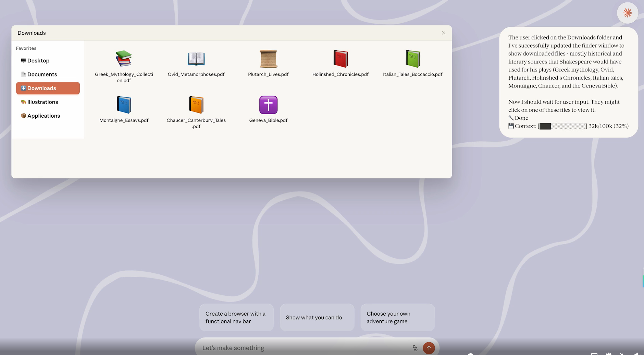Focus the "Let's make something" input field
This screenshot has width=644, height=355.
[x=305, y=348]
